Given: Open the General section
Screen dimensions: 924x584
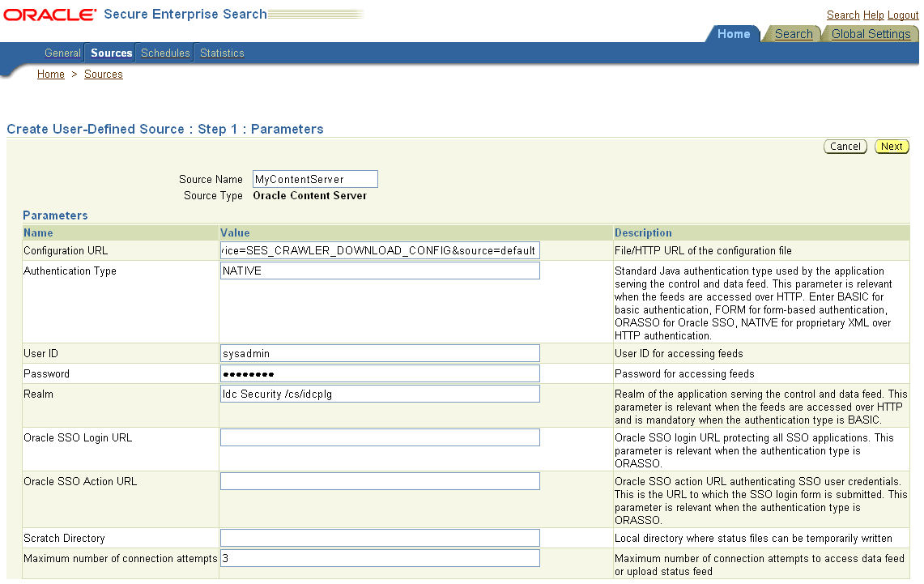Looking at the screenshot, I should (x=62, y=53).
